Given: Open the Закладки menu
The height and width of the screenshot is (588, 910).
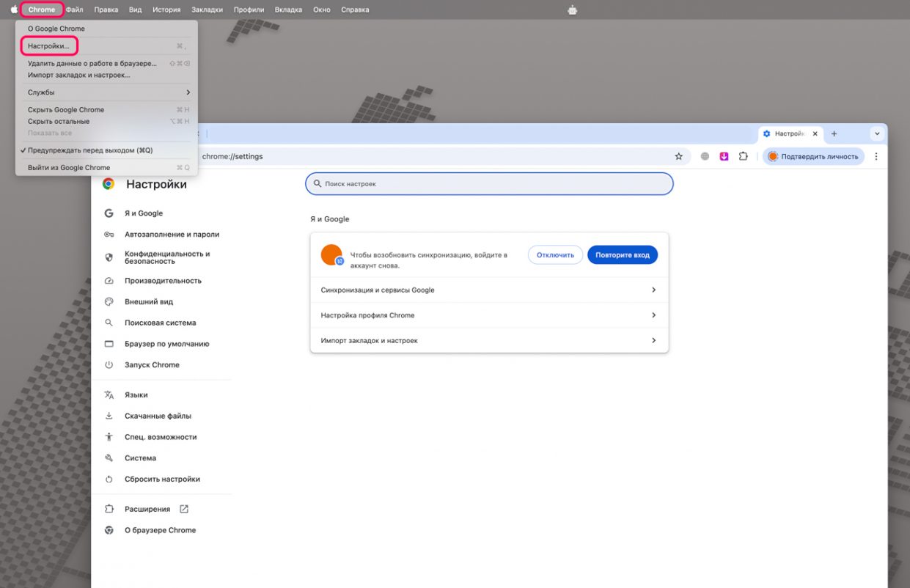Looking at the screenshot, I should (207, 10).
